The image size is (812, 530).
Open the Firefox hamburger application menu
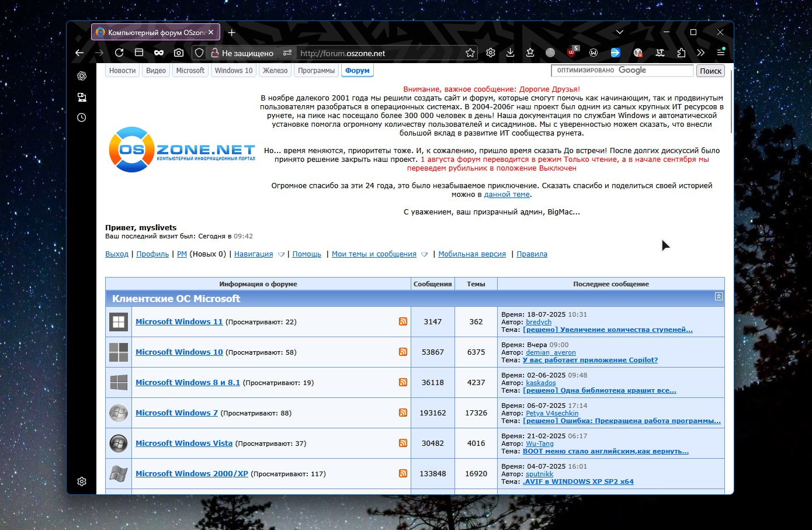tap(721, 53)
